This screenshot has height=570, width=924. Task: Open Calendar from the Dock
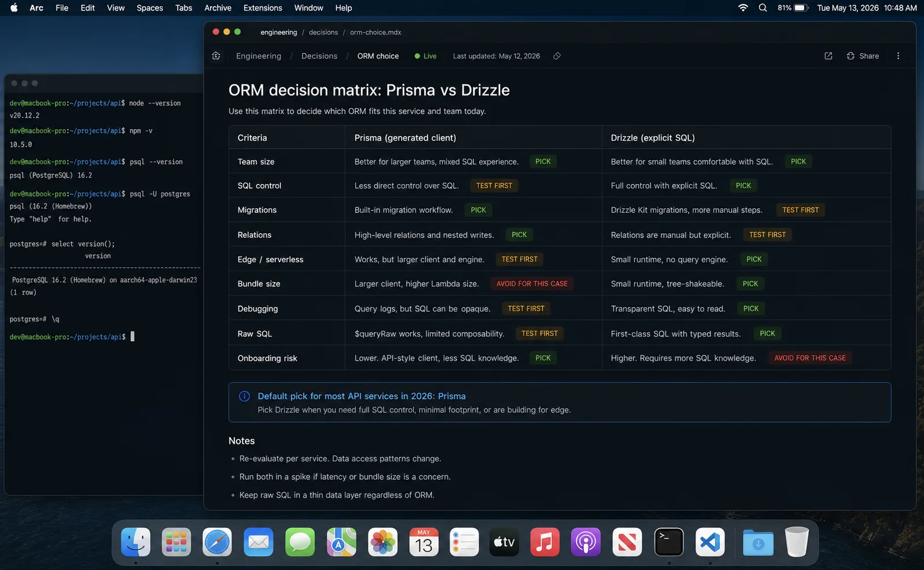point(424,542)
